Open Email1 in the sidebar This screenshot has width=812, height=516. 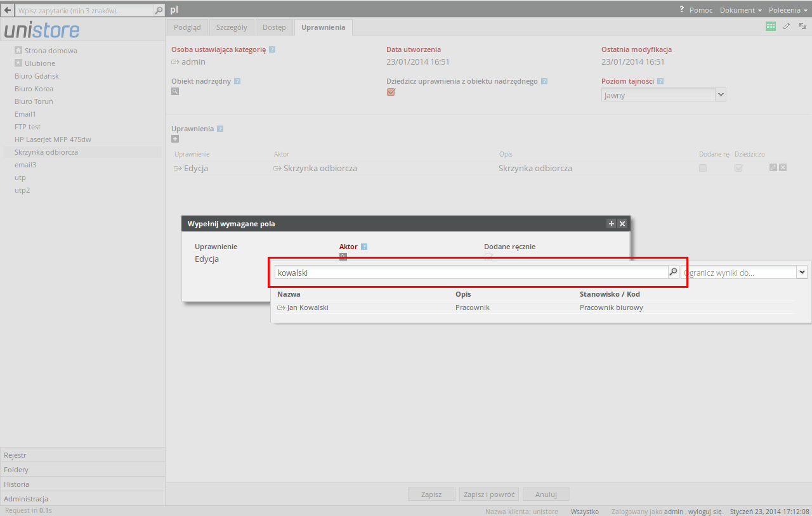[x=25, y=114]
